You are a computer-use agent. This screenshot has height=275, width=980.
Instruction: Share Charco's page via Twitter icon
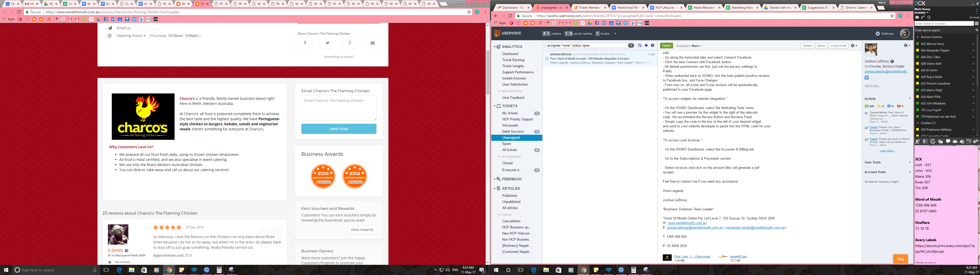pos(327,43)
